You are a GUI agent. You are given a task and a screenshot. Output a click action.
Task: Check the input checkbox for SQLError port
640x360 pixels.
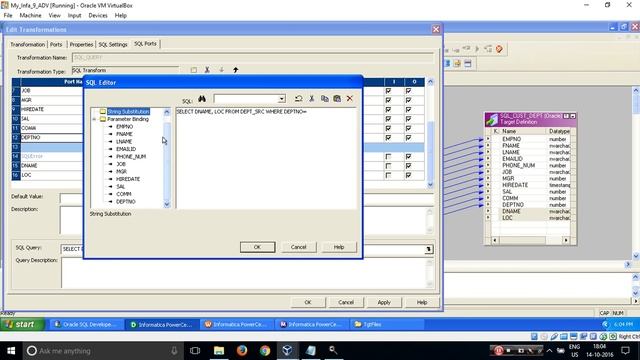click(388, 156)
